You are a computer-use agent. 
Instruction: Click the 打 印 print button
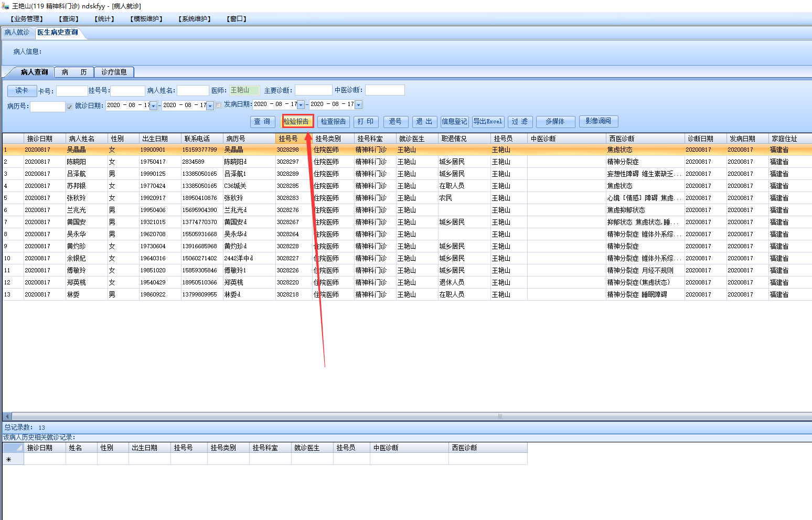366,122
